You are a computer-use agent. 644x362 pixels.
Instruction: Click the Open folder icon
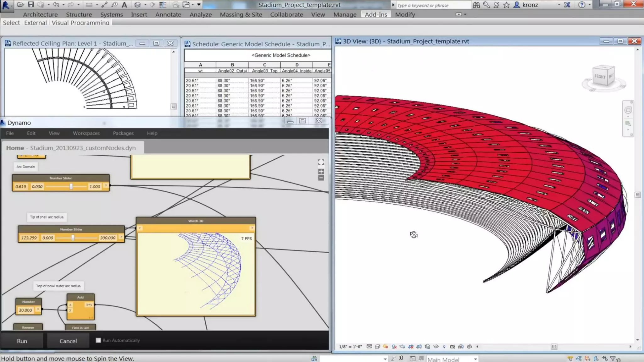click(20, 4)
